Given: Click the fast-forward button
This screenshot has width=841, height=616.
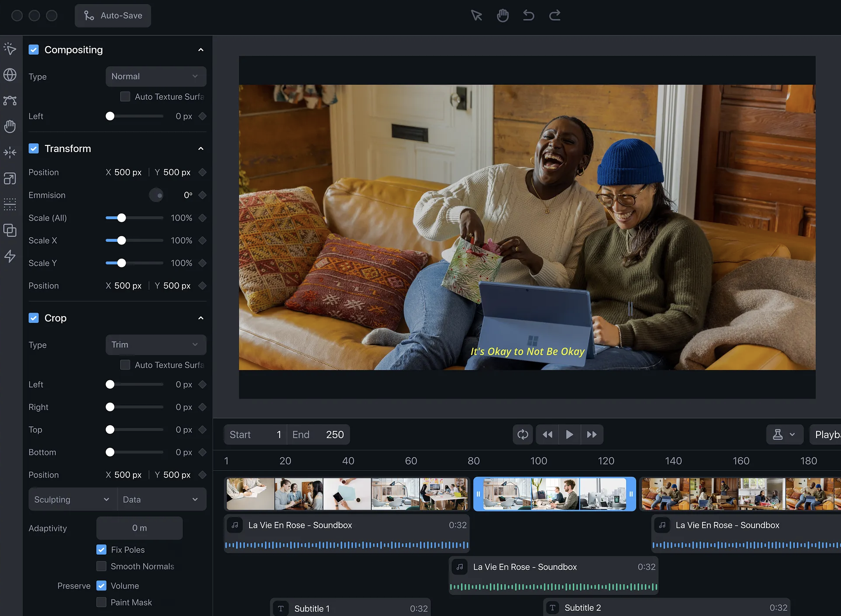Looking at the screenshot, I should (x=592, y=434).
